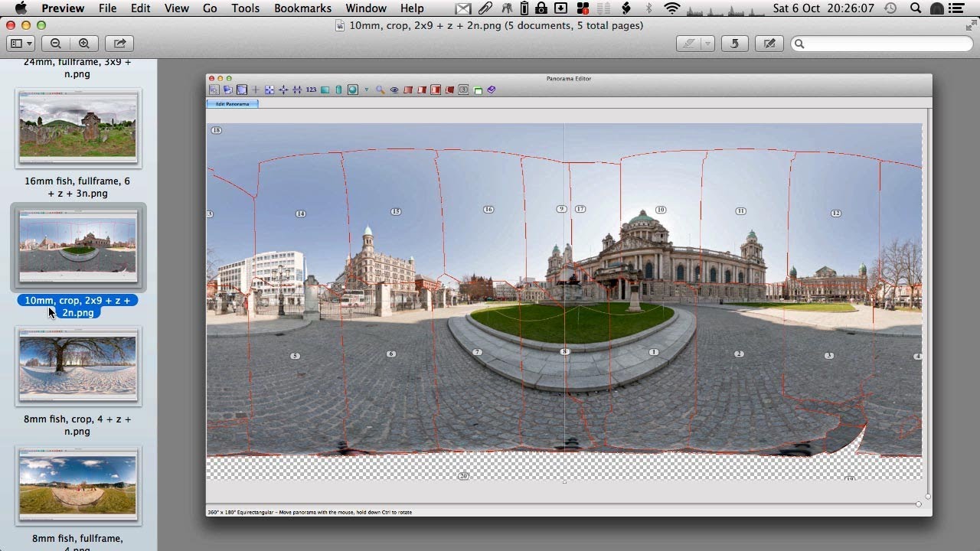Image resolution: width=980 pixels, height=551 pixels.
Task: Rotate the image with the Rotate button
Action: pyautogui.click(x=734, y=44)
